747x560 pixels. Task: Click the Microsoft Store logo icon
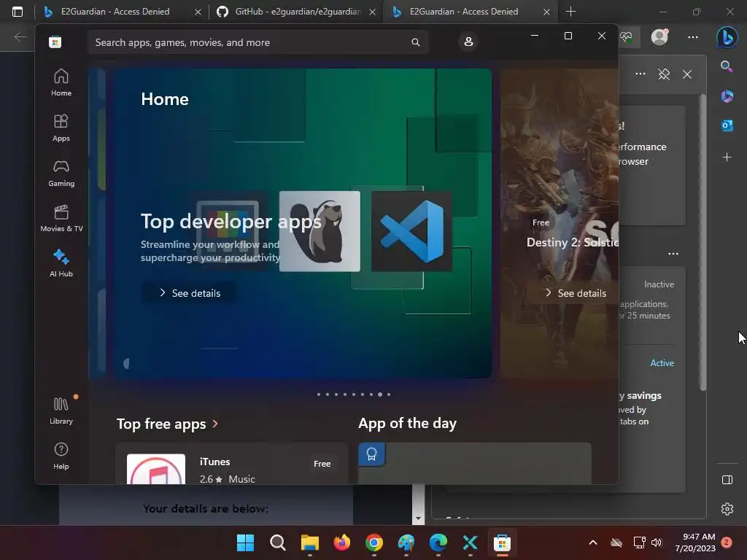55,42
